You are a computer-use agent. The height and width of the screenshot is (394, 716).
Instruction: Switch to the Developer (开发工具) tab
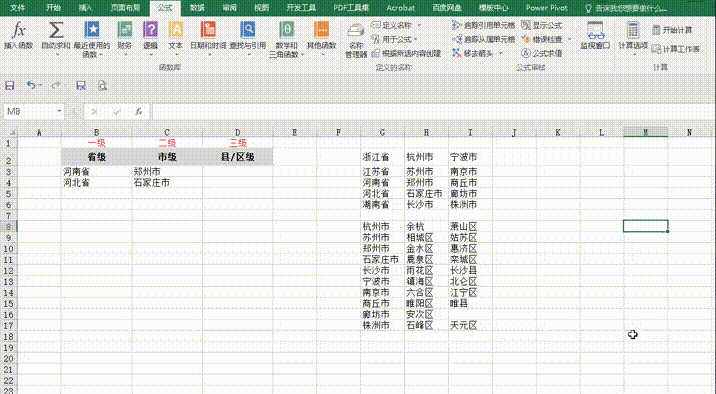(x=301, y=8)
